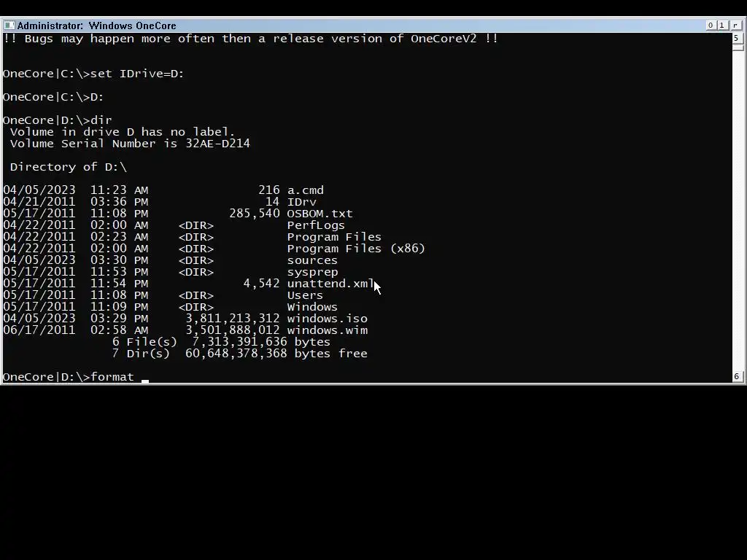Screen dimensions: 747x560
Task: Click the minimize button labeled 0
Action: point(711,26)
